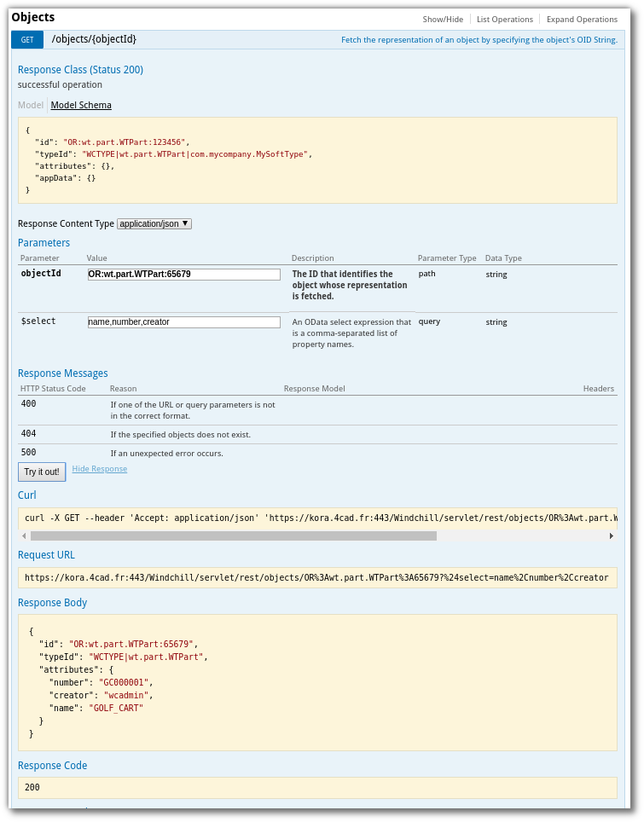This screenshot has height=822, width=644.
Task: Switch to the Model Schema tab
Action: click(81, 105)
